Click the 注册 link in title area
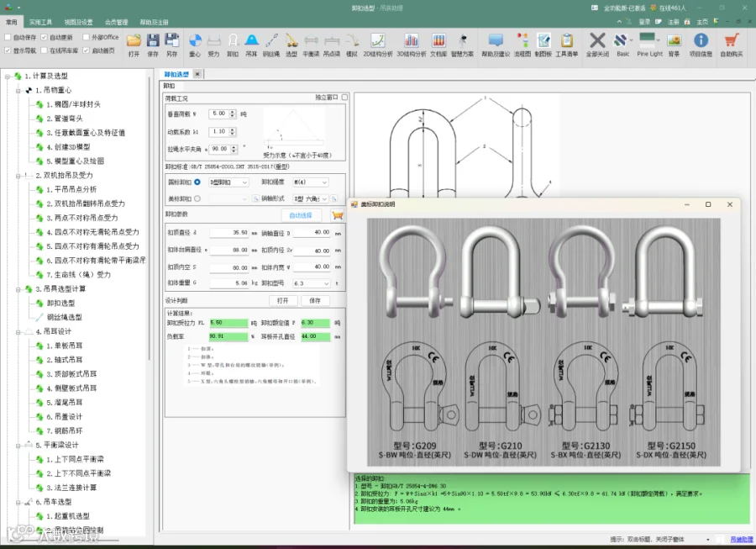This screenshot has height=549, width=756. tap(673, 22)
